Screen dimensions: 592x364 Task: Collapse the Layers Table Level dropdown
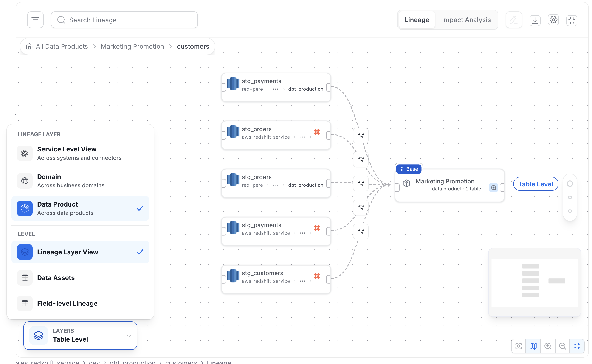coord(80,335)
